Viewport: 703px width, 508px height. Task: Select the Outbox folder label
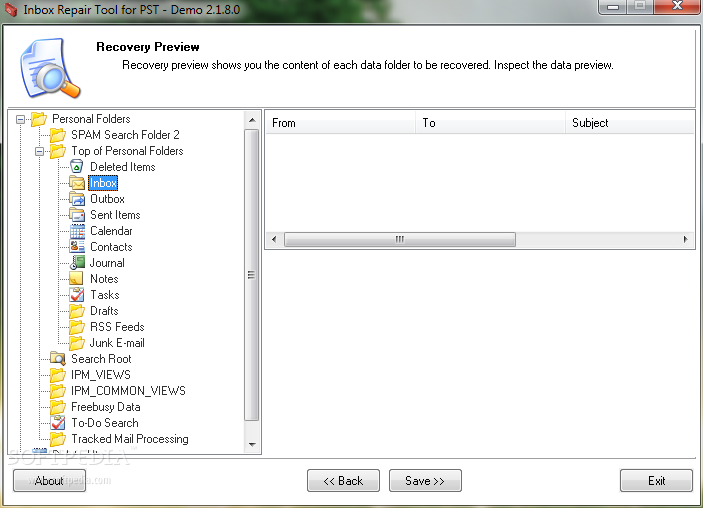(x=108, y=199)
